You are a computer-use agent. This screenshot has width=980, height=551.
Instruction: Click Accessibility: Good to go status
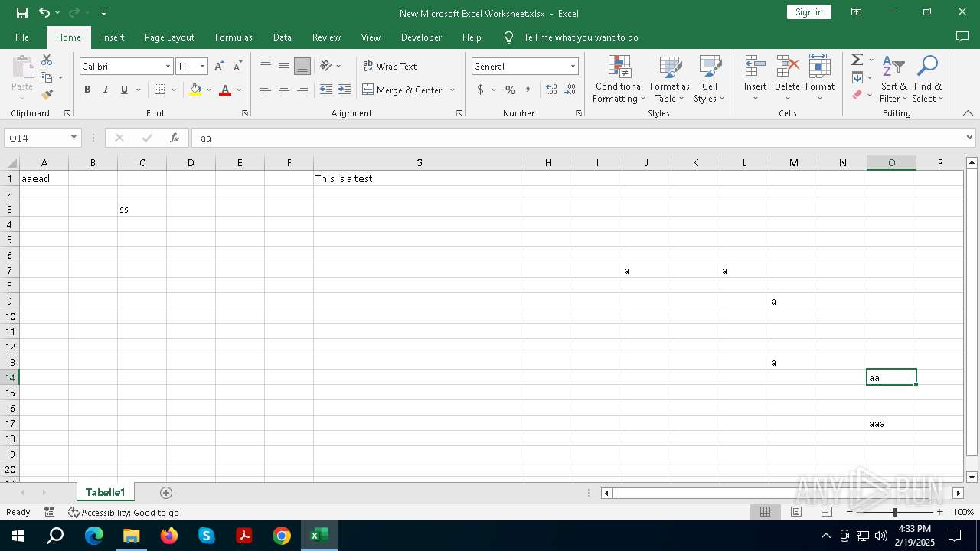click(123, 513)
